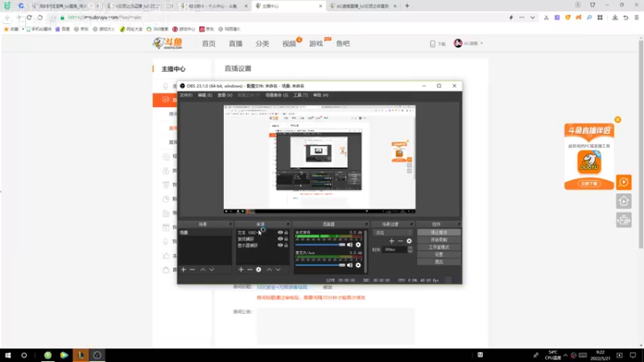This screenshot has height=362, width=644.
Task: Click the home icon on the right sidebar
Action: click(623, 201)
